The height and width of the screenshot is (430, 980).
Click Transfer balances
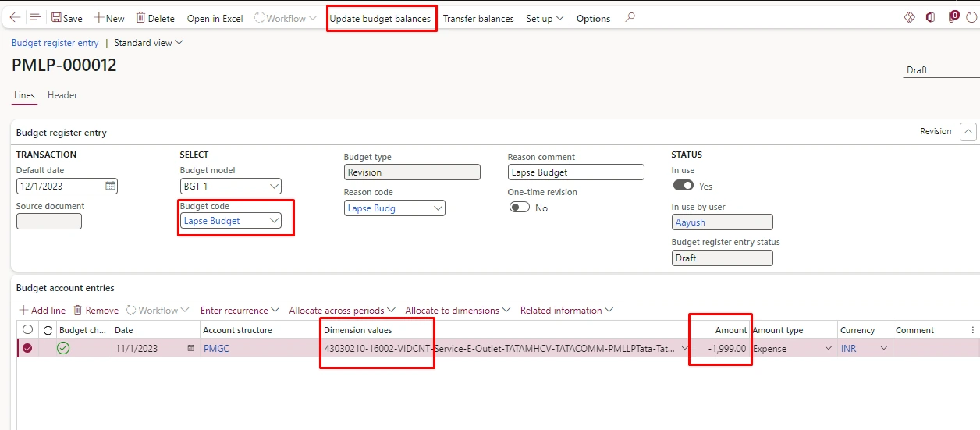(478, 18)
